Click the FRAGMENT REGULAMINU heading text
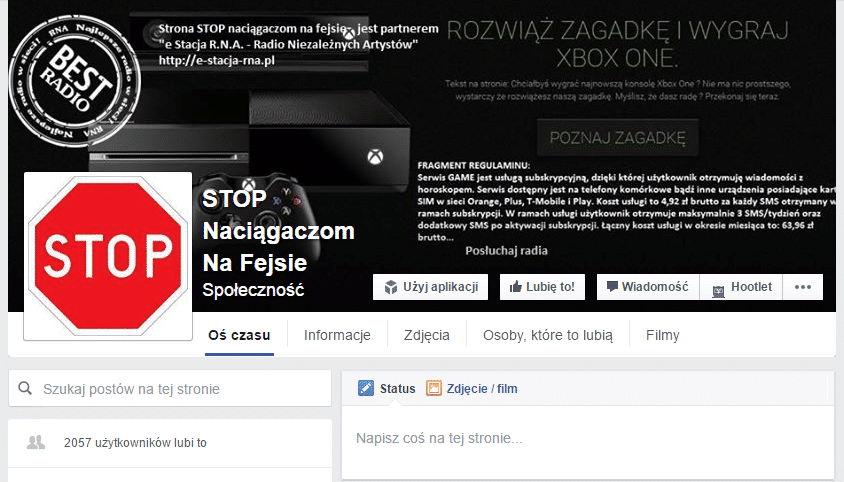 [x=474, y=165]
